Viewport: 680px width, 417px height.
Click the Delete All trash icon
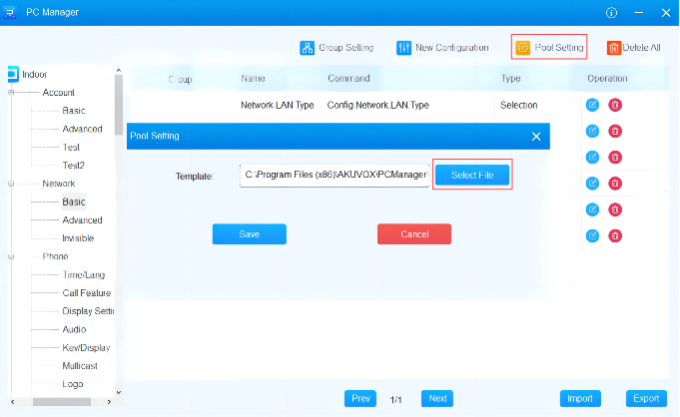613,47
